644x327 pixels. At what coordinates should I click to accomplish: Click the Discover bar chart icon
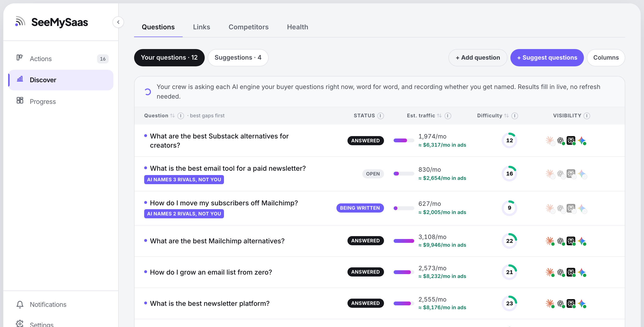click(x=20, y=79)
